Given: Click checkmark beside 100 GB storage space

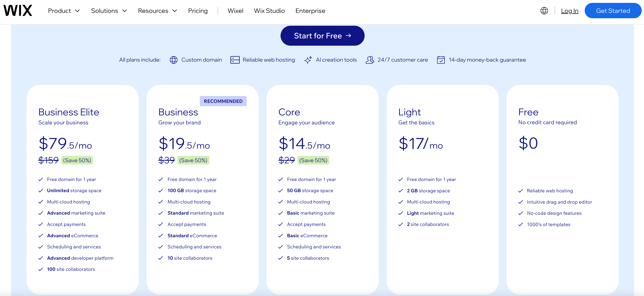Looking at the screenshot, I should (x=160, y=191).
